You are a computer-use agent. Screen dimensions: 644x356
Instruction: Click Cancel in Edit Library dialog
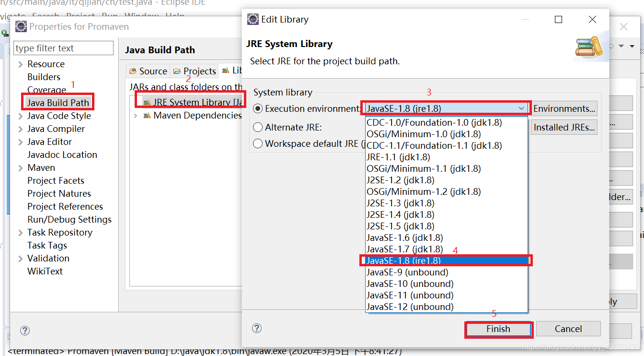[x=568, y=329]
